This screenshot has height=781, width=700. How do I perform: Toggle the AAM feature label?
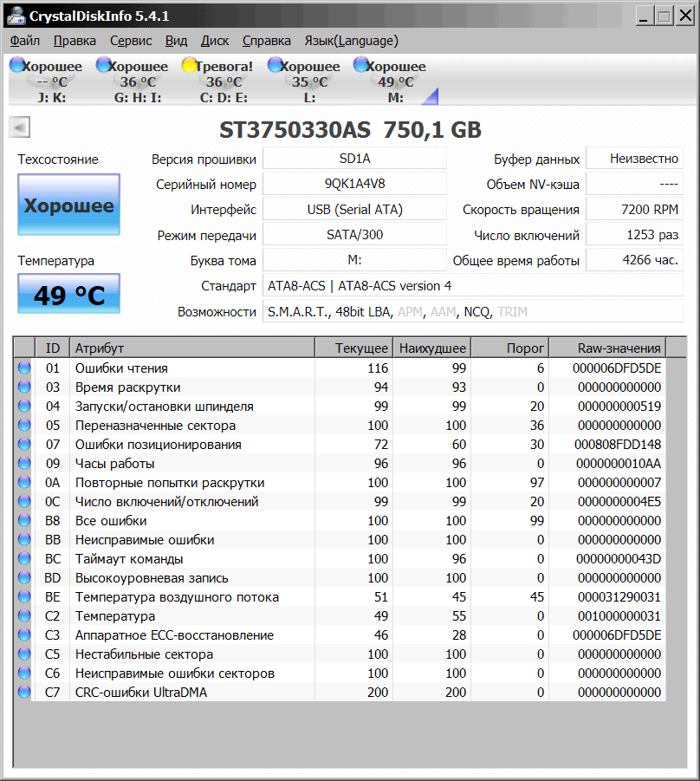point(443,311)
